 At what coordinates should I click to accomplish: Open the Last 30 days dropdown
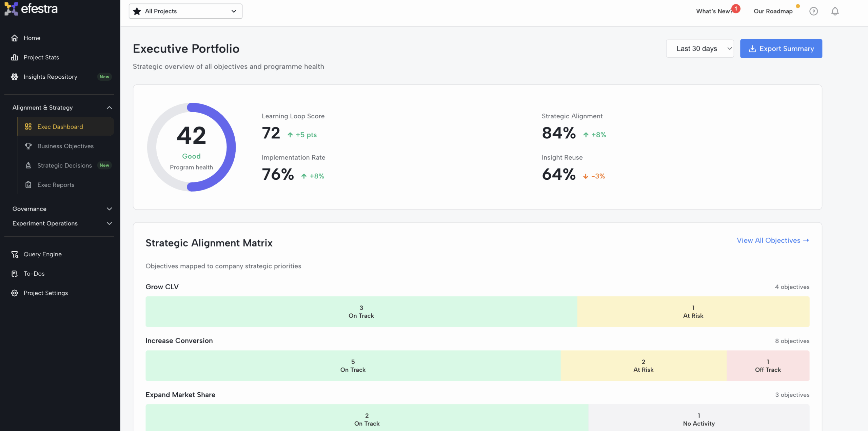700,48
